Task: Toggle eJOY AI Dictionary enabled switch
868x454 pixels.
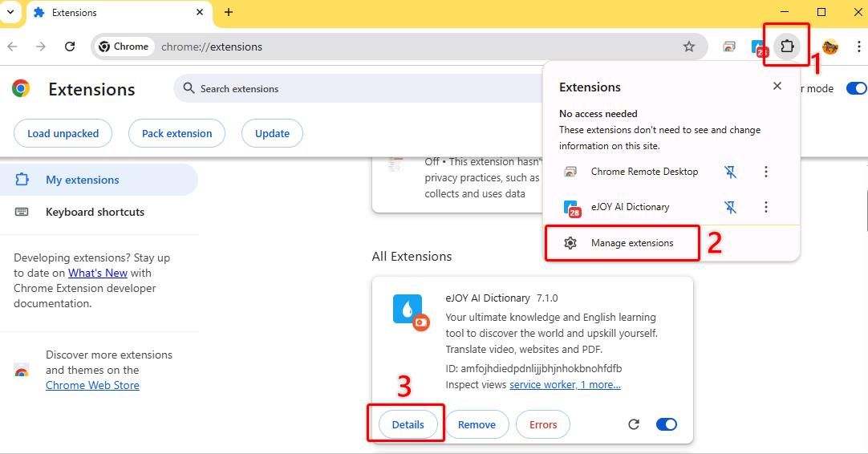Action: [667, 424]
